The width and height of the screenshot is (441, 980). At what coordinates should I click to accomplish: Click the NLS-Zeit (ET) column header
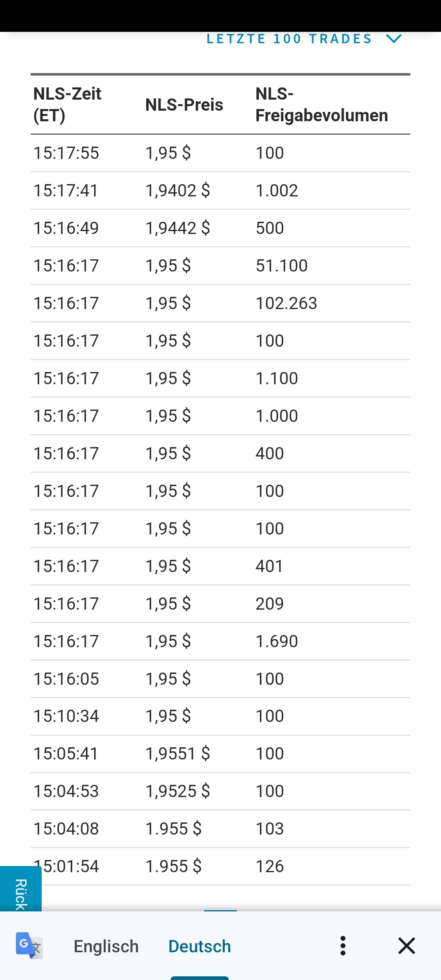tap(67, 105)
